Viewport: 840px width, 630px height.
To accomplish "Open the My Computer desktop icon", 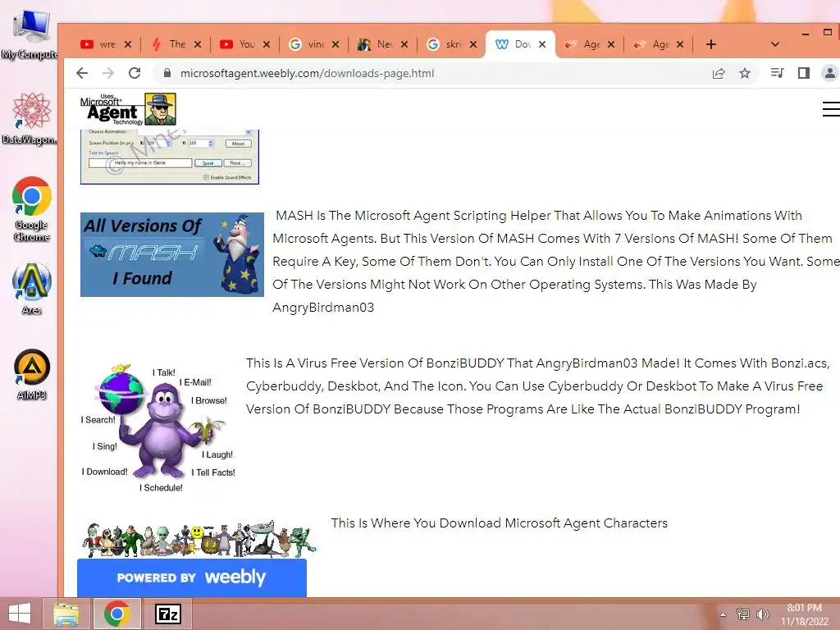I will 30,34.
